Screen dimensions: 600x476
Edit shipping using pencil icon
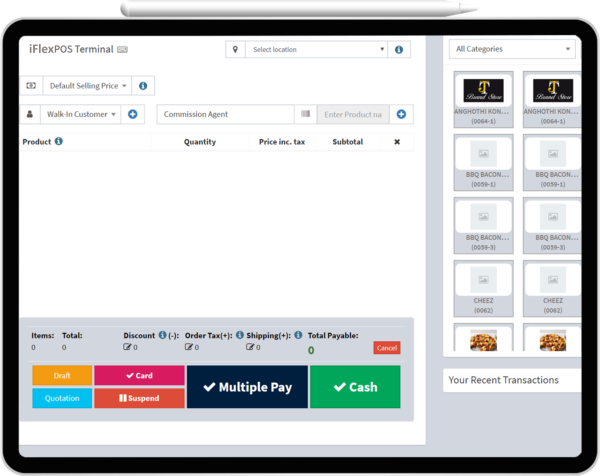250,347
